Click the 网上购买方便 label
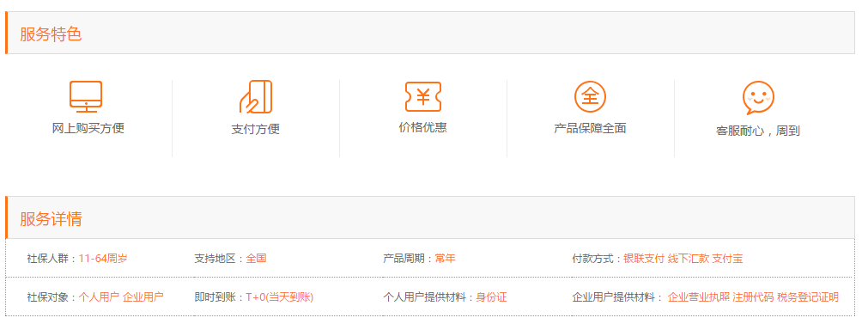 pyautogui.click(x=88, y=129)
